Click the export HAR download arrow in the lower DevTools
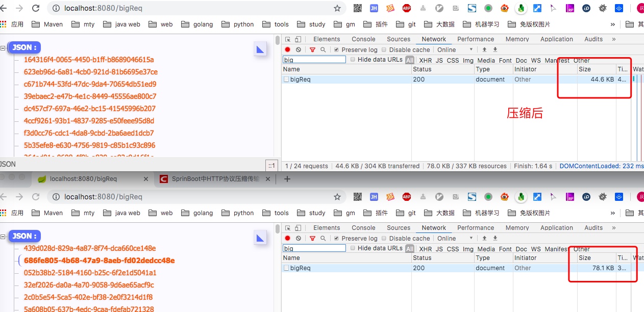The width and height of the screenshot is (644, 312). (x=495, y=239)
